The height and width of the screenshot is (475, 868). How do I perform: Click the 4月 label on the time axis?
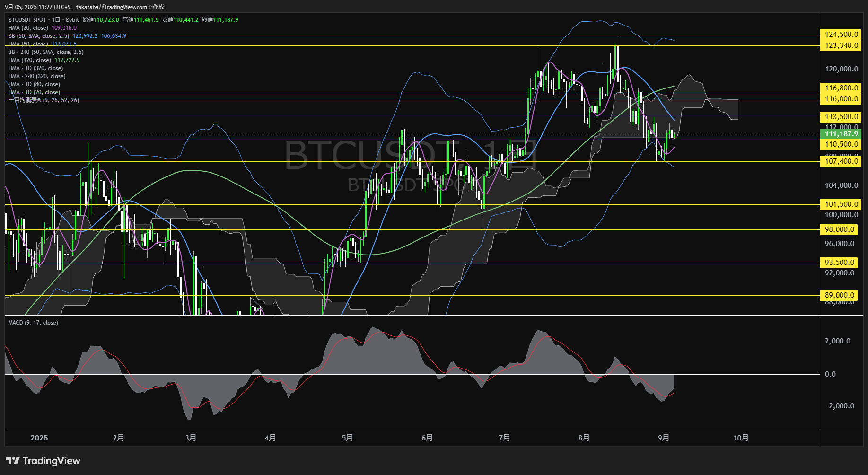(270, 438)
